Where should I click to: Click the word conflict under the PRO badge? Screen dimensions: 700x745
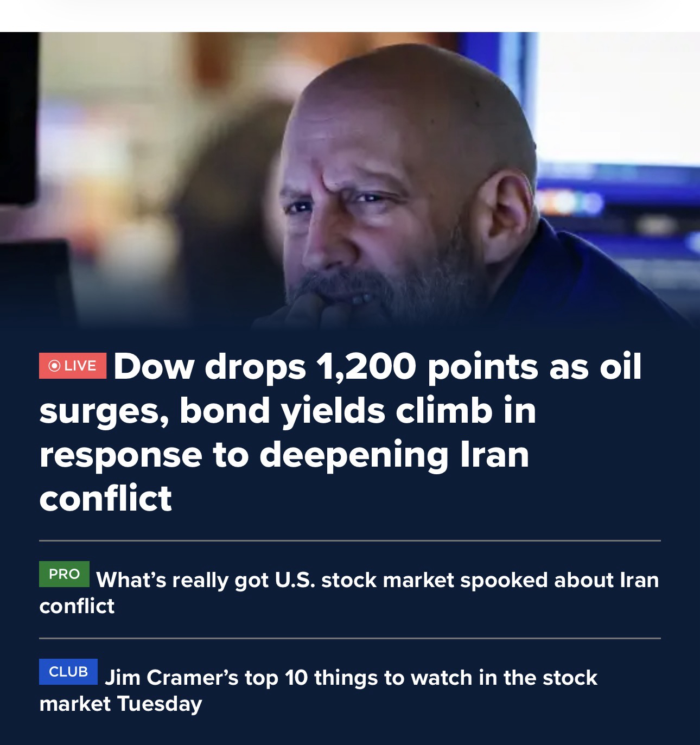pyautogui.click(x=77, y=606)
